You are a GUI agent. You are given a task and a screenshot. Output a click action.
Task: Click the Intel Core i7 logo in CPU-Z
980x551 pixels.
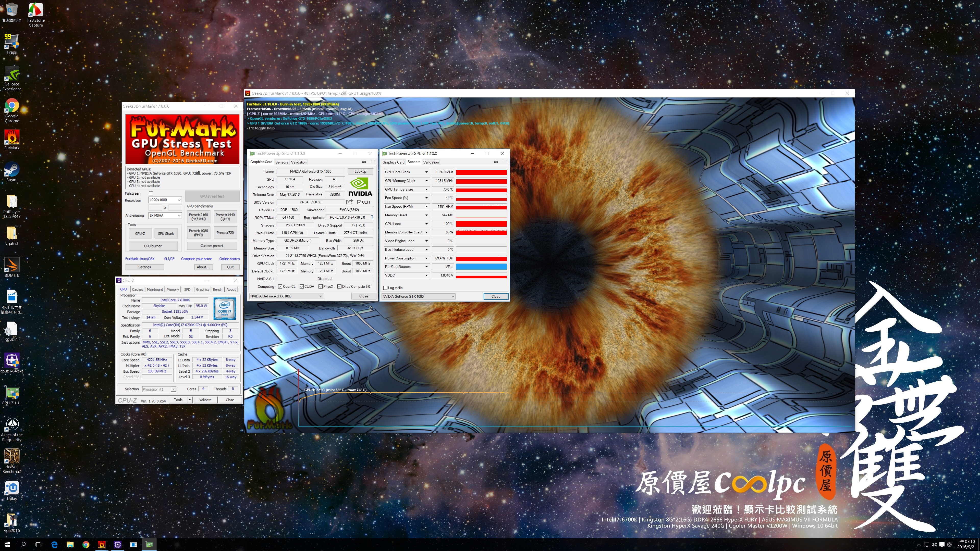225,308
